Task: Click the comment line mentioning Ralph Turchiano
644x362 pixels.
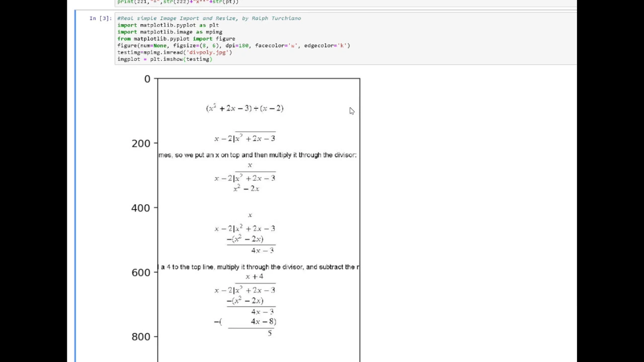Action: (209, 18)
